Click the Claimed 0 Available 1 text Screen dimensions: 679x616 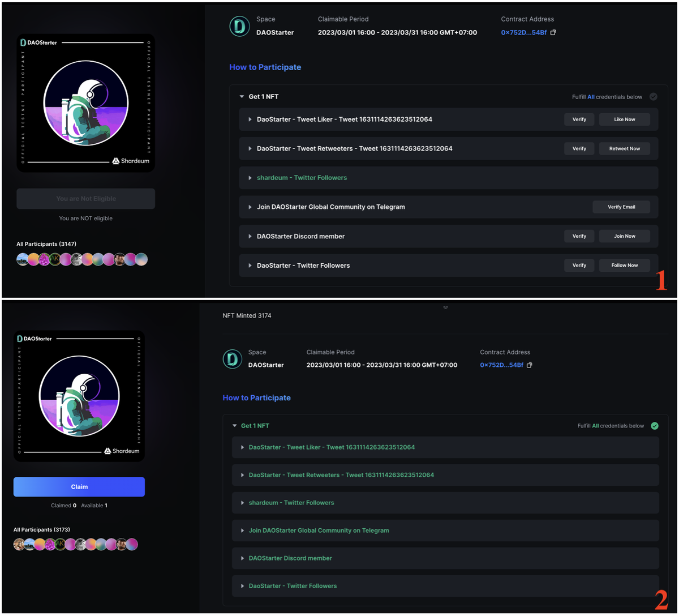click(x=79, y=505)
